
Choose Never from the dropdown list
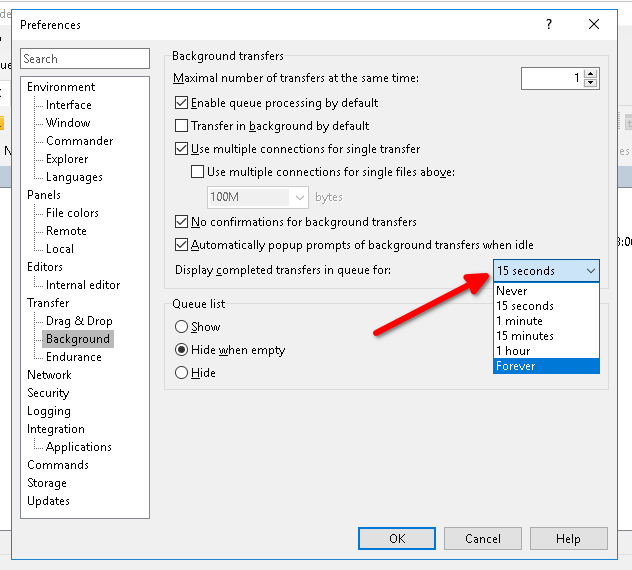pos(546,291)
